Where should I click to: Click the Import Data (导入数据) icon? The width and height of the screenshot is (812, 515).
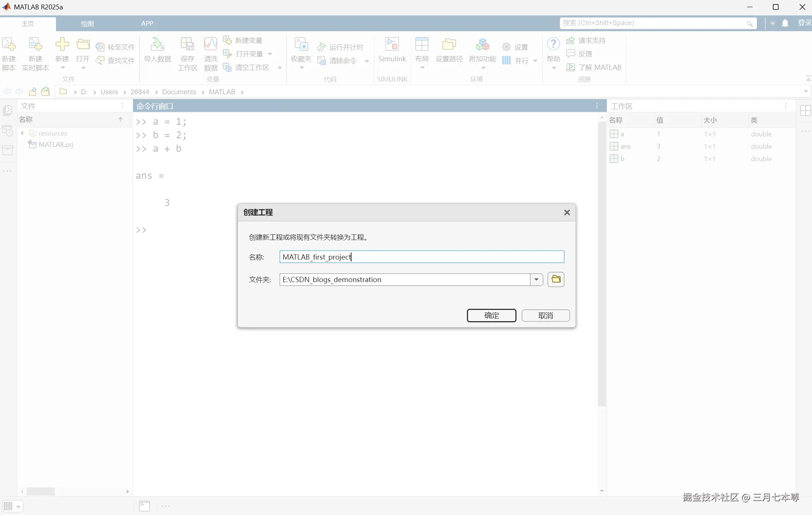[x=157, y=44]
